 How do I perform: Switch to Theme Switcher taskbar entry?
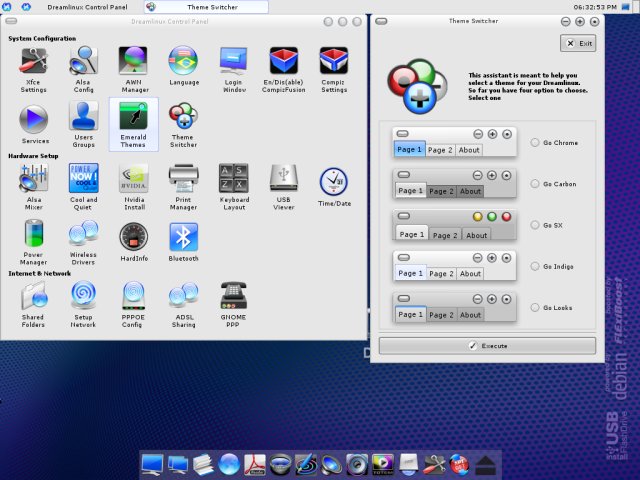207,7
